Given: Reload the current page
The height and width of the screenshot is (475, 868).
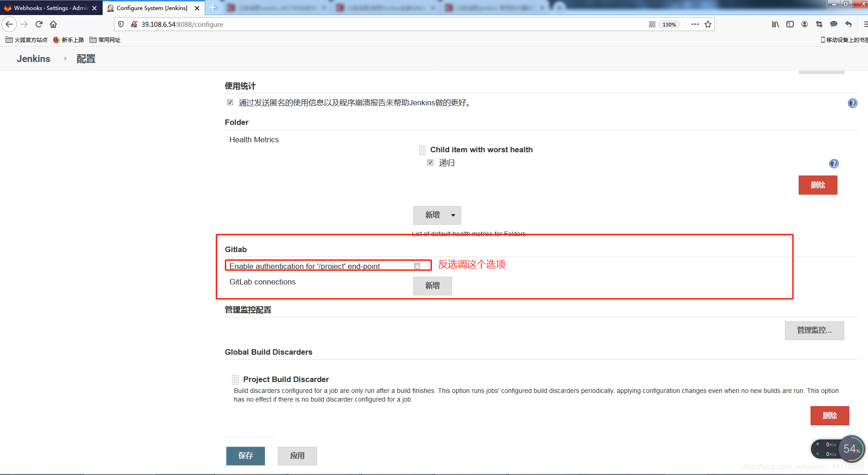Looking at the screenshot, I should click(39, 24).
